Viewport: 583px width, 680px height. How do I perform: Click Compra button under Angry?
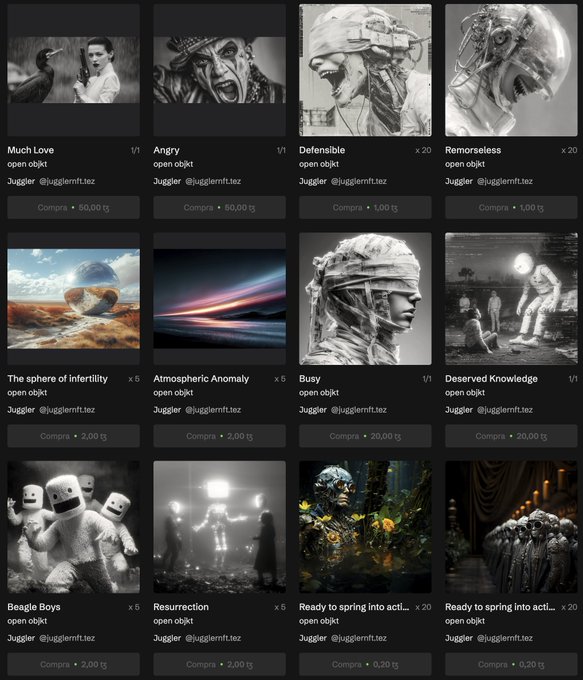pos(219,207)
